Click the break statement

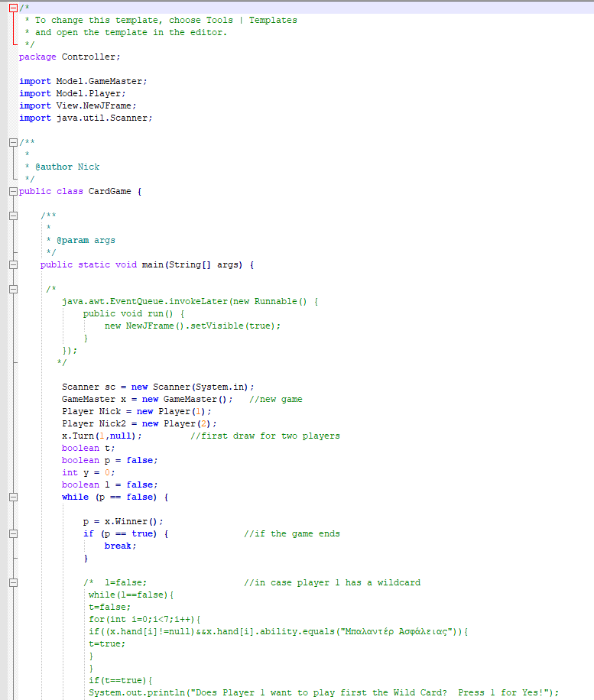tap(120, 546)
